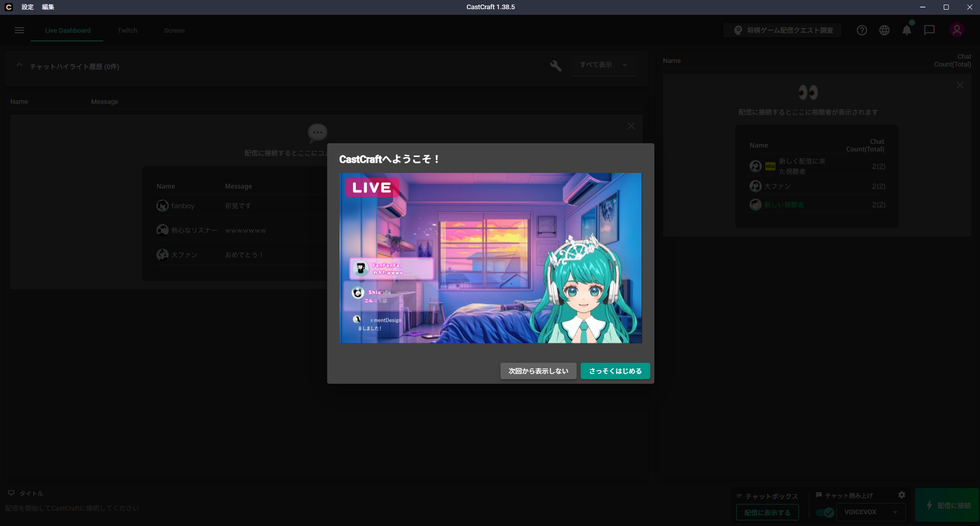Click the wwwwwwww sample message
The width and height of the screenshot is (980, 526).
(245, 231)
